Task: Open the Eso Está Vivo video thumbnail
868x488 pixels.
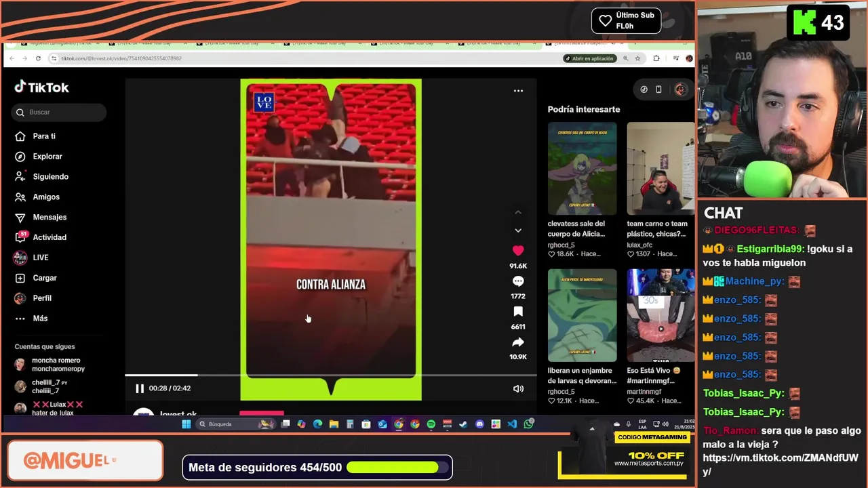Action: pyautogui.click(x=660, y=315)
